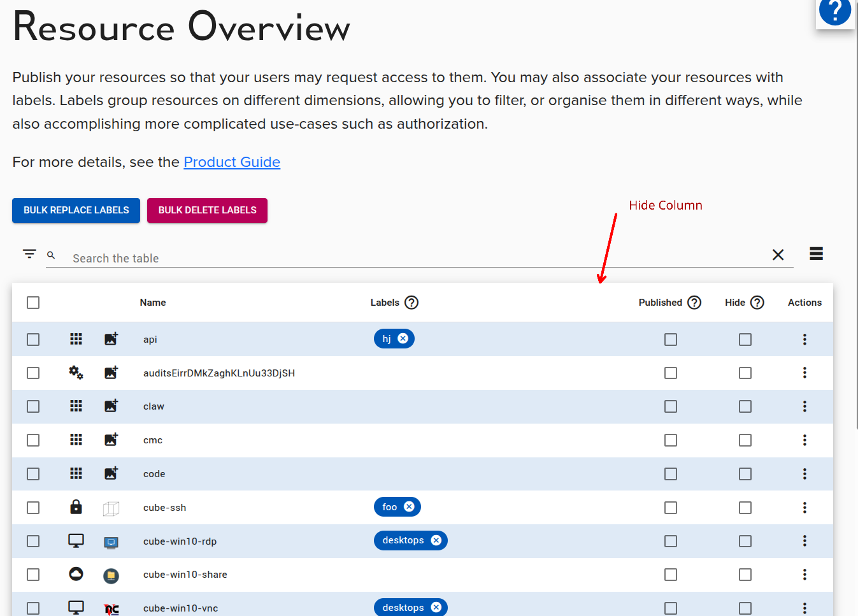
Task: Expand the actions menu for cube-win10-rdp
Action: tap(804, 541)
